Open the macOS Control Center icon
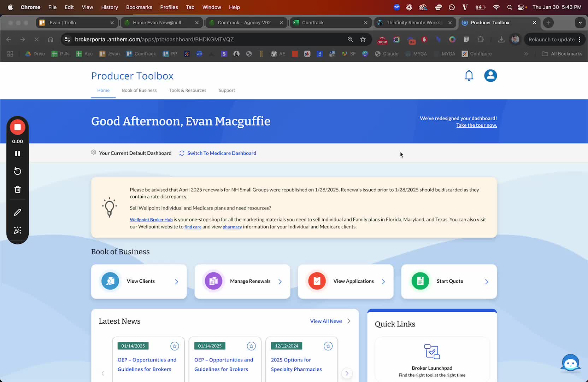The image size is (588, 382). tap(521, 7)
